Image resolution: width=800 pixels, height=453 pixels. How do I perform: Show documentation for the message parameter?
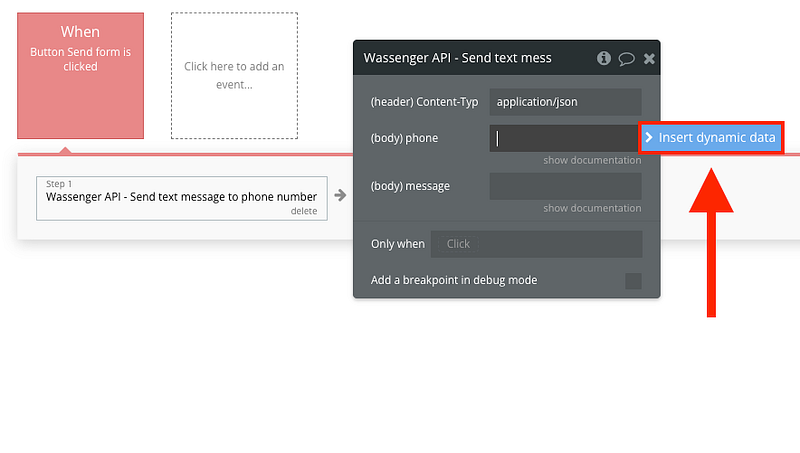coord(592,208)
